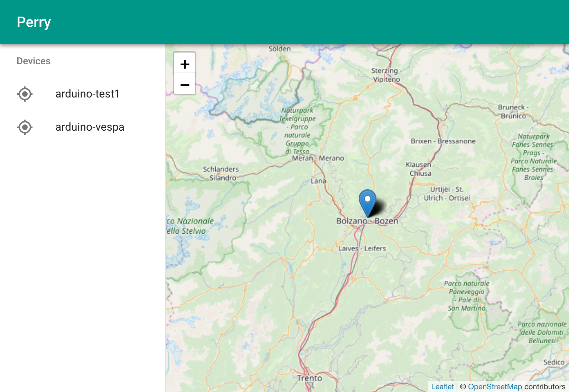Click the Klausen - Chiusa map label
569x392 pixels.
click(420, 169)
